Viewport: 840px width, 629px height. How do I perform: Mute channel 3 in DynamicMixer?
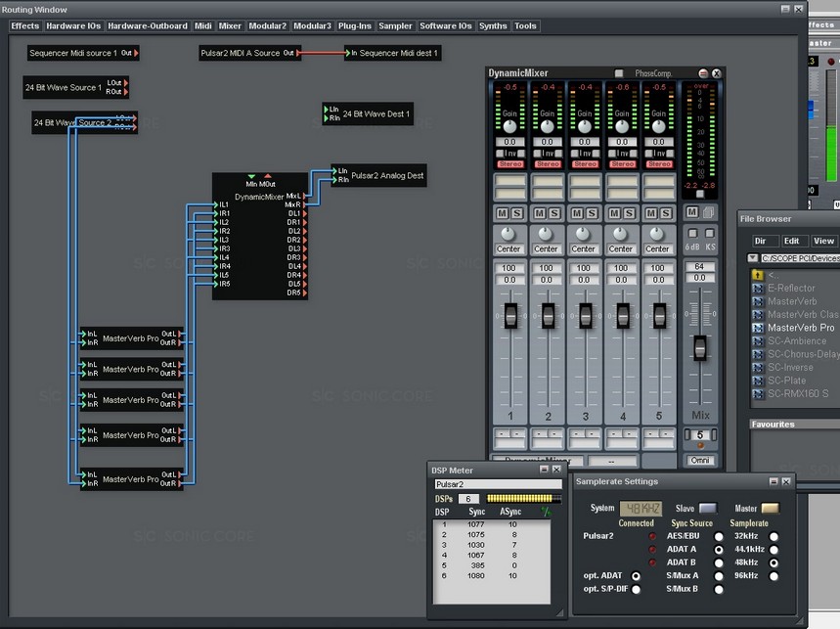[x=577, y=214]
